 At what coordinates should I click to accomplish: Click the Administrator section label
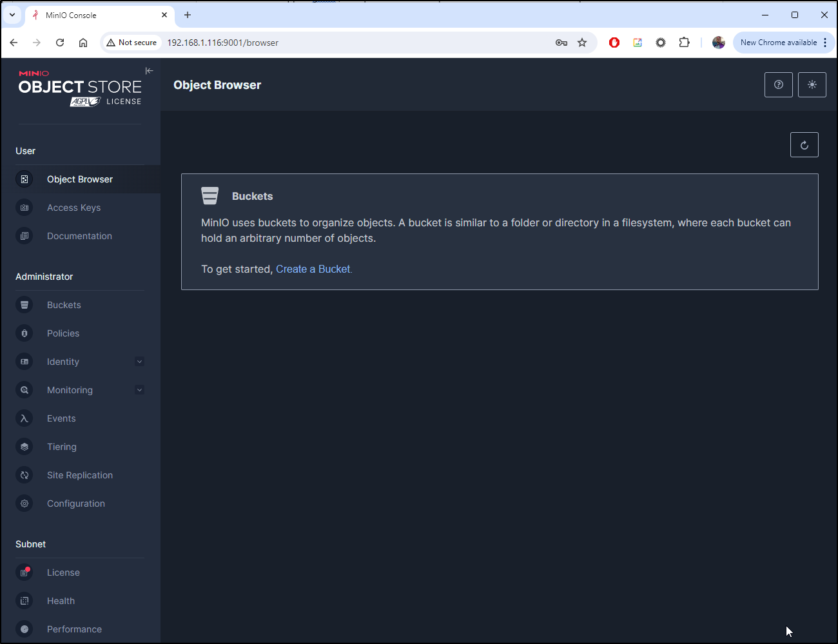(x=44, y=277)
